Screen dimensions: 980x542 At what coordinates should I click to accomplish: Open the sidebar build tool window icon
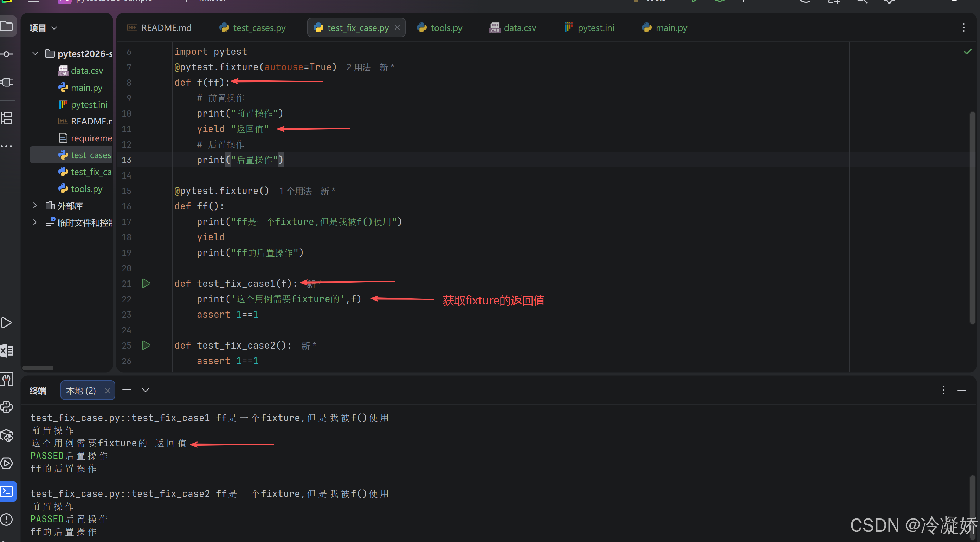(7, 379)
